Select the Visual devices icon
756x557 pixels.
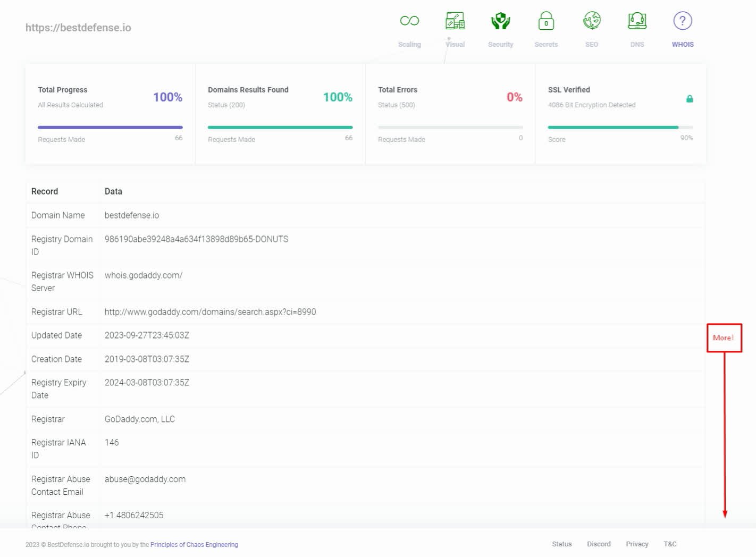[x=455, y=21]
